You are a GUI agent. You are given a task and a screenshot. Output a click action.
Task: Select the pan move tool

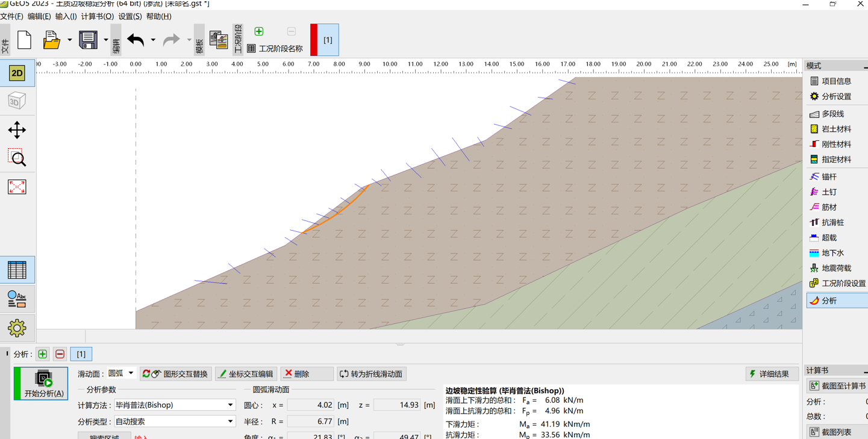click(x=17, y=129)
